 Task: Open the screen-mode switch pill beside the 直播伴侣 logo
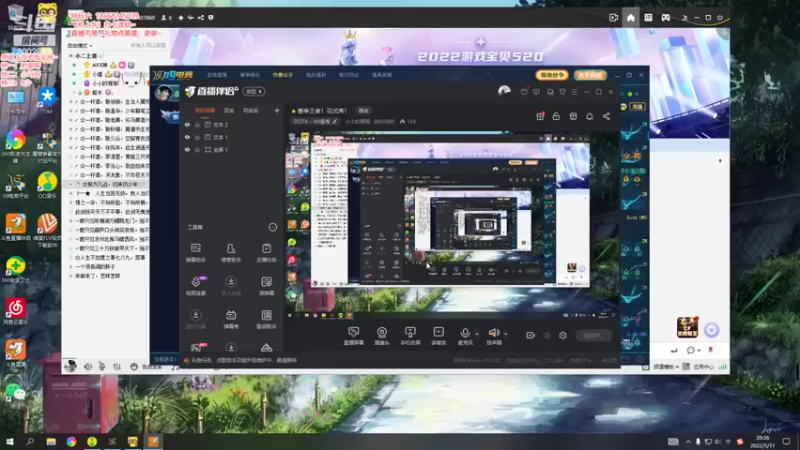tap(254, 92)
